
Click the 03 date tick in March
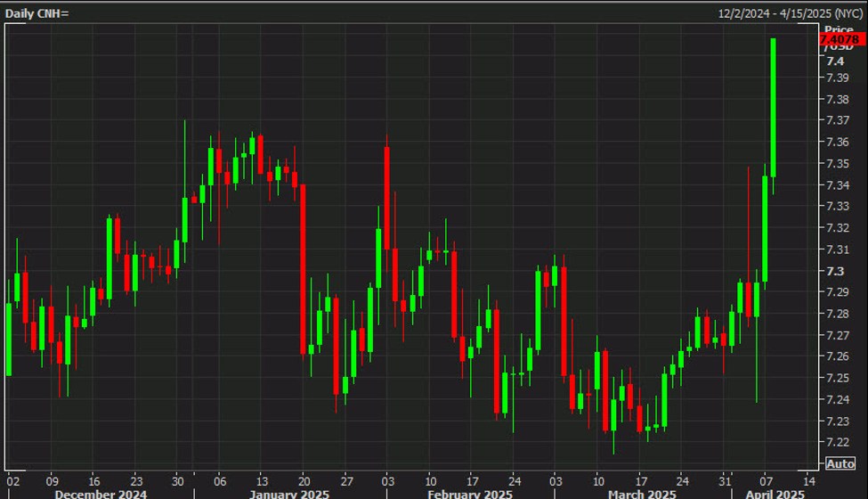(x=556, y=481)
